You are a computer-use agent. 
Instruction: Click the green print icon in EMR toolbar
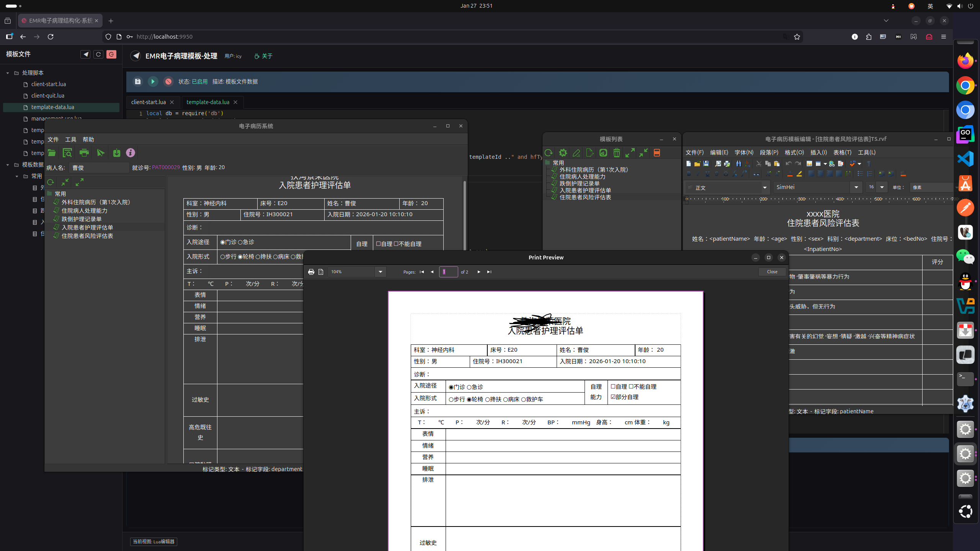[84, 153]
